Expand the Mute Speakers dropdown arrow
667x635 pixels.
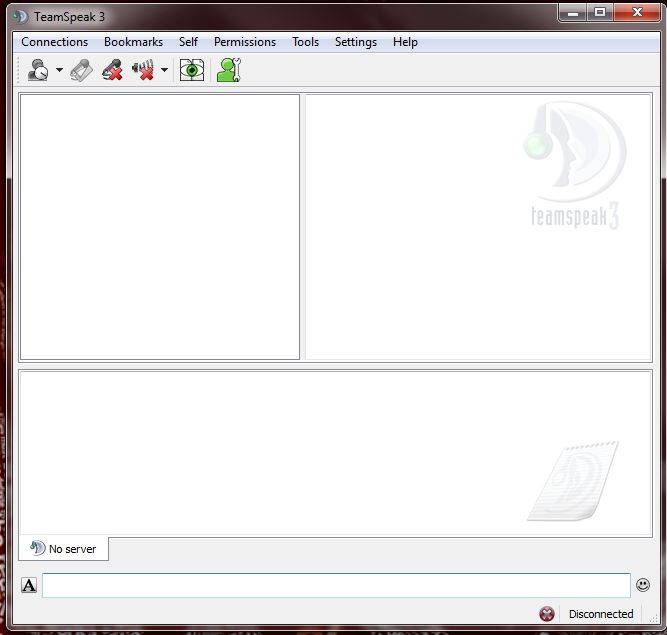[164, 70]
